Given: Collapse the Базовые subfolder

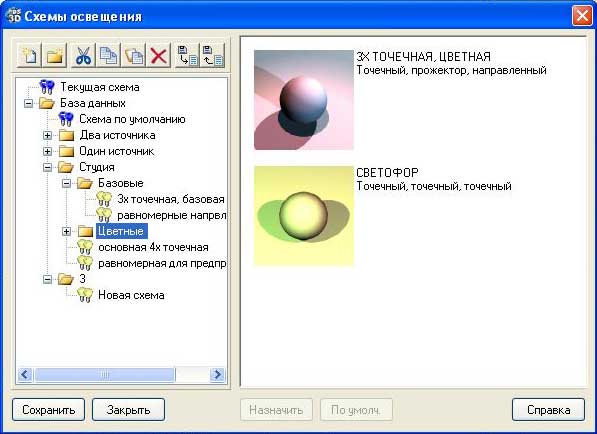Looking at the screenshot, I should pos(66,183).
